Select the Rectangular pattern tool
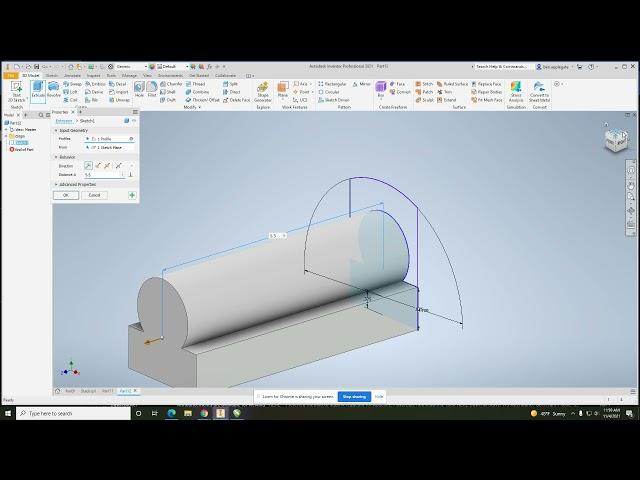Viewport: 640px width, 480px height. (x=332, y=84)
